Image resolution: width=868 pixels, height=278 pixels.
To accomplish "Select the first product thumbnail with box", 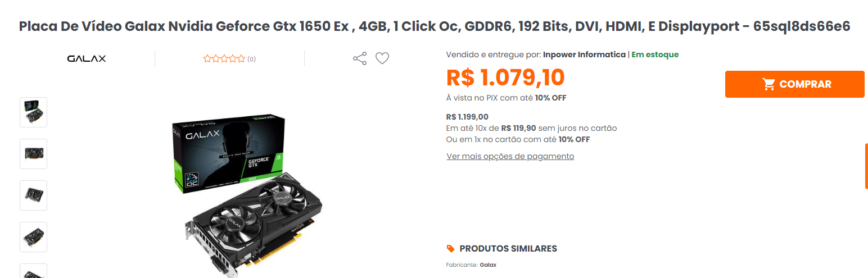I will 34,112.
